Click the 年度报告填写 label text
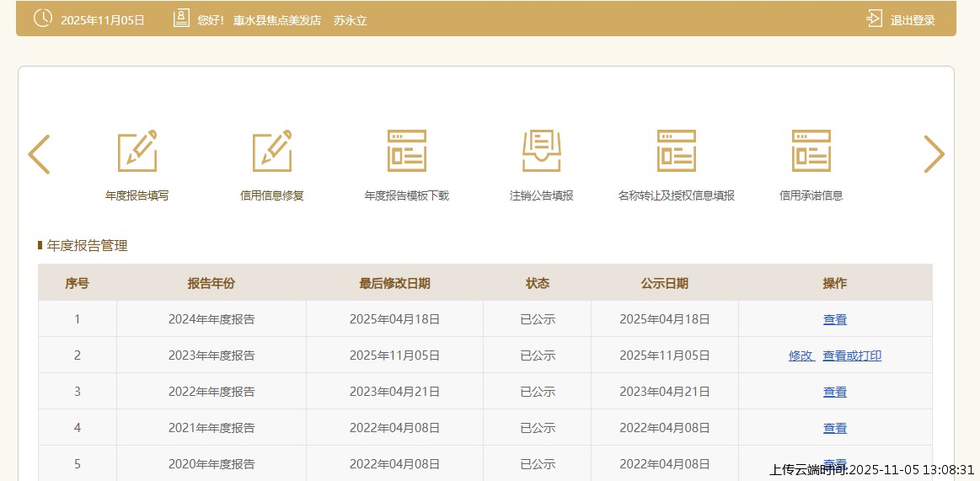 pos(137,195)
